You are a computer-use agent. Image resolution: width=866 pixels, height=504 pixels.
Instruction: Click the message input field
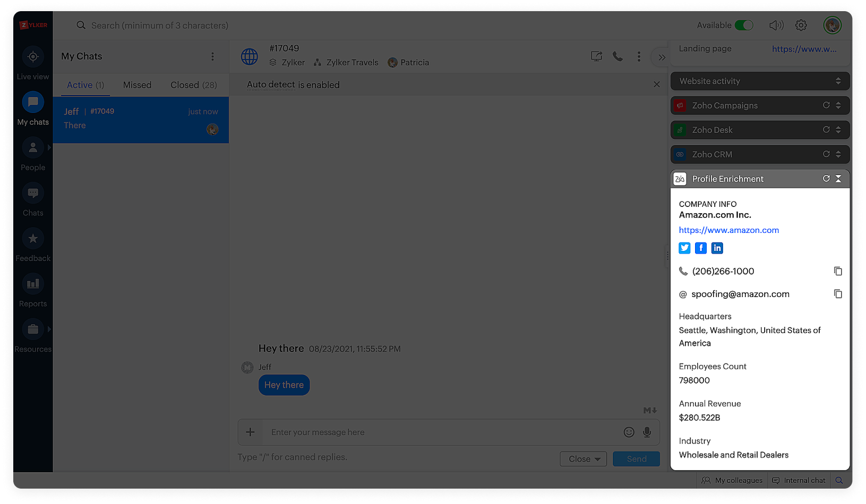point(443,432)
